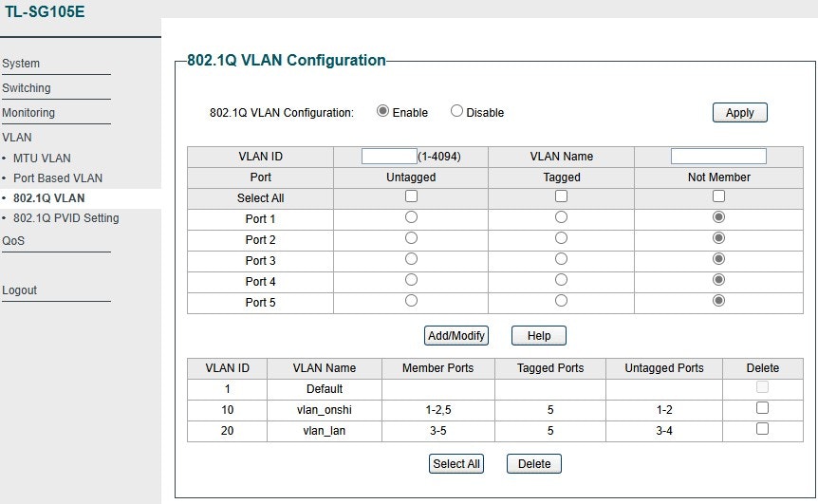818x504 pixels.
Task: Go to MTU VLAN page
Action: coord(42,159)
